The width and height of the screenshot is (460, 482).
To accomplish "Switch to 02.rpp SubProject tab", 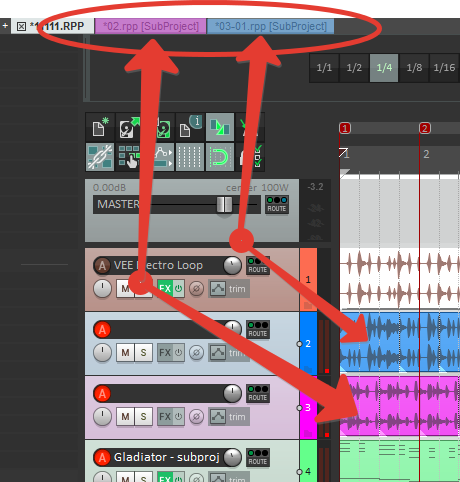I will click(151, 26).
